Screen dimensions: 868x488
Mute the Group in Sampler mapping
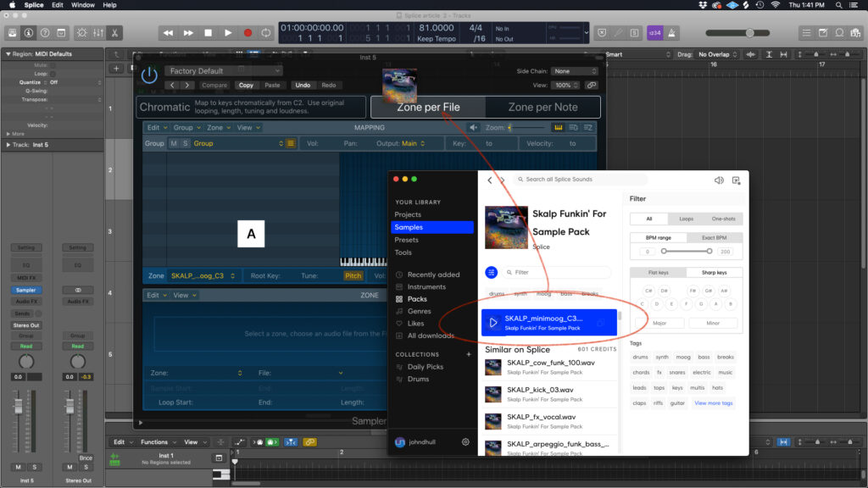tap(174, 143)
